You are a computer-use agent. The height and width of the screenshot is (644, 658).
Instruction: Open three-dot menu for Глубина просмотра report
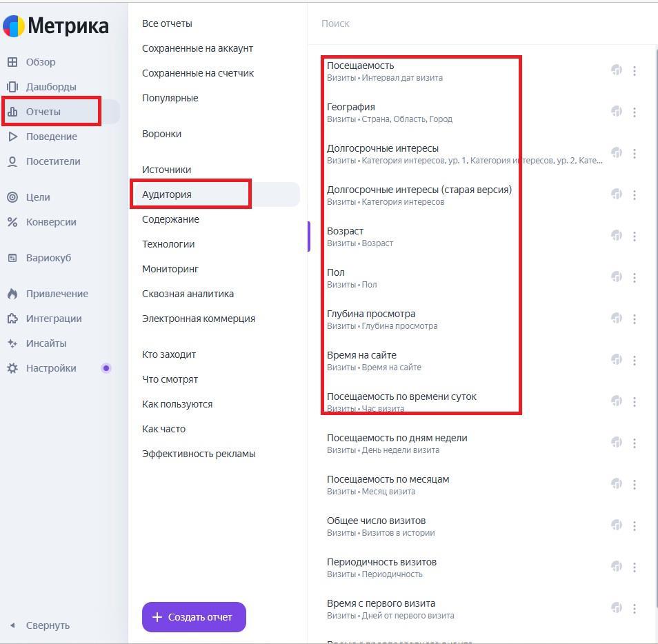tap(635, 319)
